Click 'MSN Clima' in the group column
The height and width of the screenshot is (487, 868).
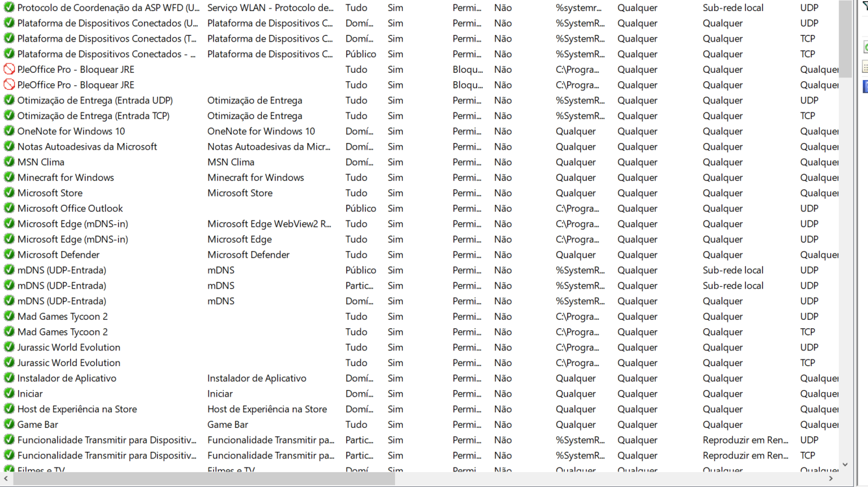231,162
